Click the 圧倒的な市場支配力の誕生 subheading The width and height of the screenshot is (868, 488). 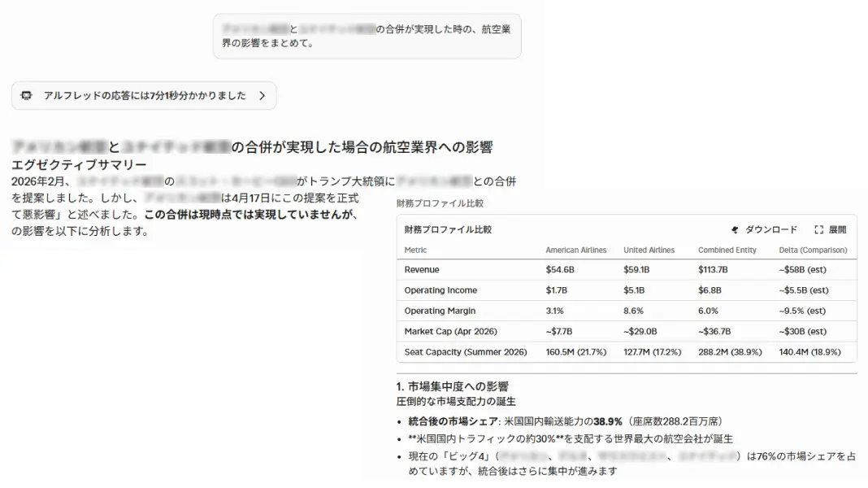click(x=456, y=401)
